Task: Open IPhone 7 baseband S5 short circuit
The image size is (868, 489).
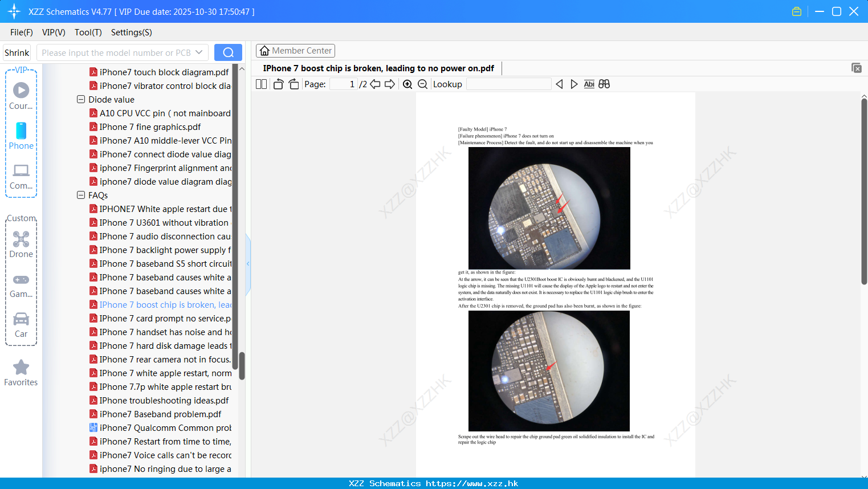Action: click(x=160, y=263)
